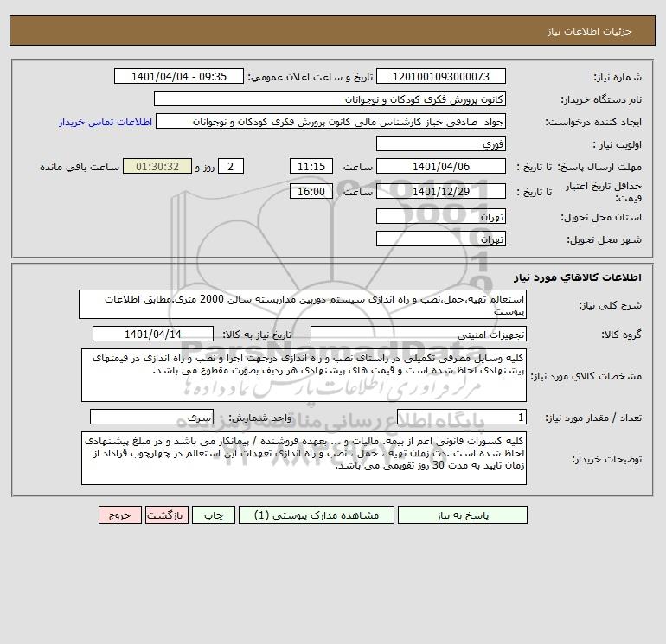Click the label اولویت نیاز

pos(618,144)
